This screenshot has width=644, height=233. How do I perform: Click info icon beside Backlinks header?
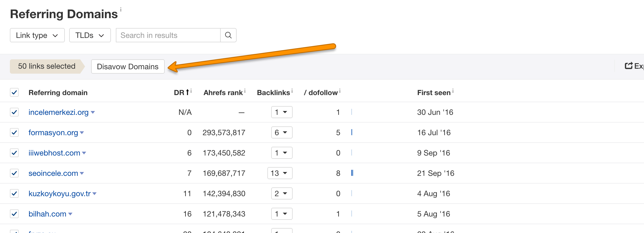click(292, 91)
